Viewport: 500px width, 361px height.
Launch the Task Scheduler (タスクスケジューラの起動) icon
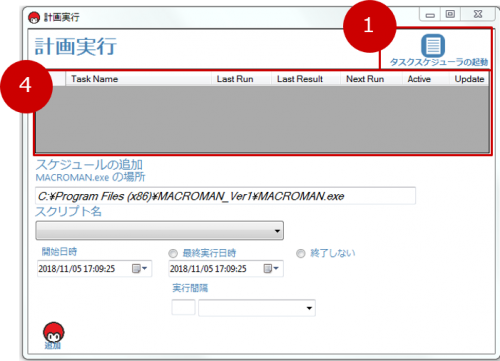(433, 46)
